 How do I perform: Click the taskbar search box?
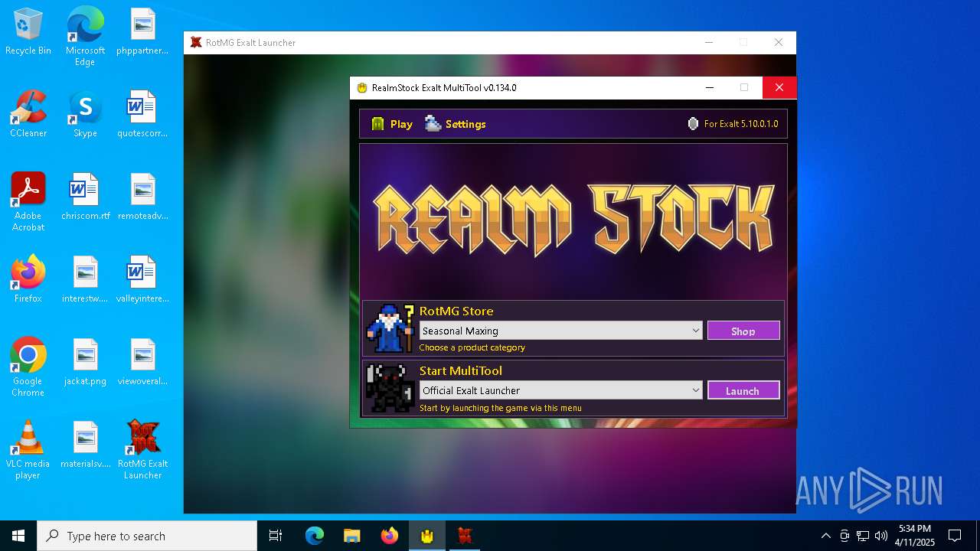[x=147, y=536]
